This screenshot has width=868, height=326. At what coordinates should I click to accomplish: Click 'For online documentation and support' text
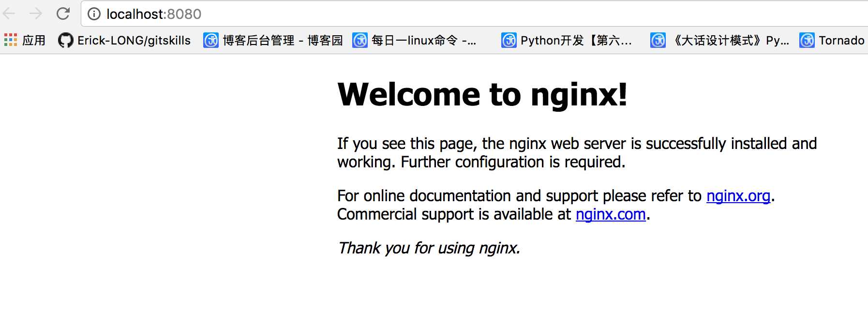click(519, 196)
